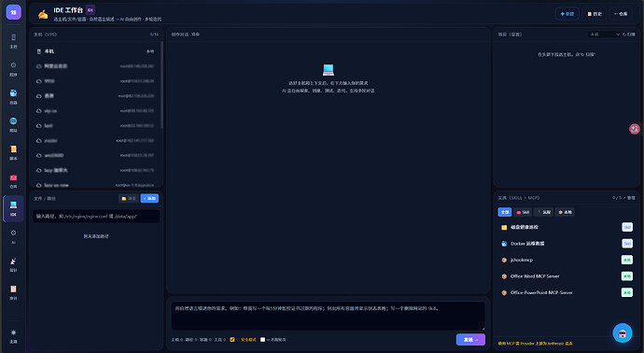Screen dimensions: 644x353
Task: Click package icon beside Office-PowerPoint-MCP-Server
Action: click(504, 293)
